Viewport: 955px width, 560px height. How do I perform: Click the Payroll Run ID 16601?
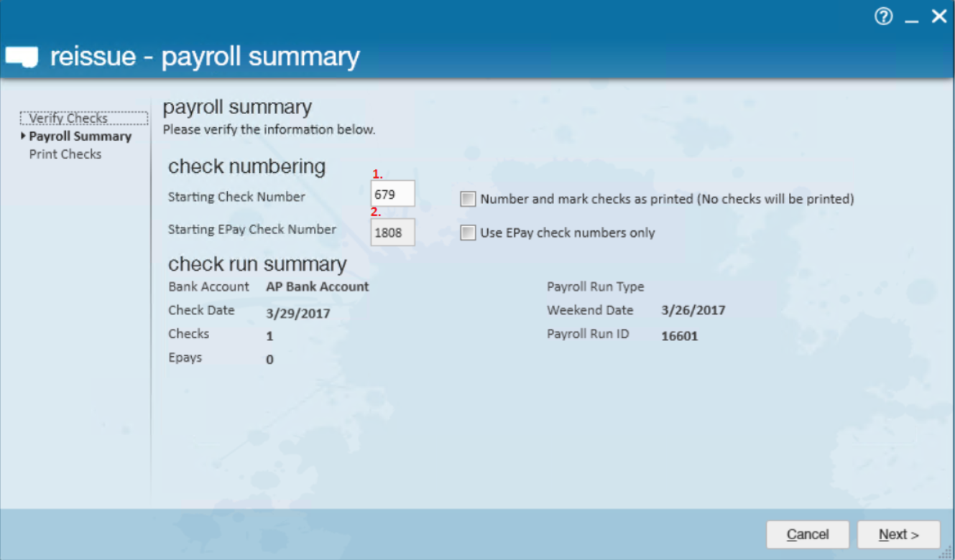tap(679, 336)
